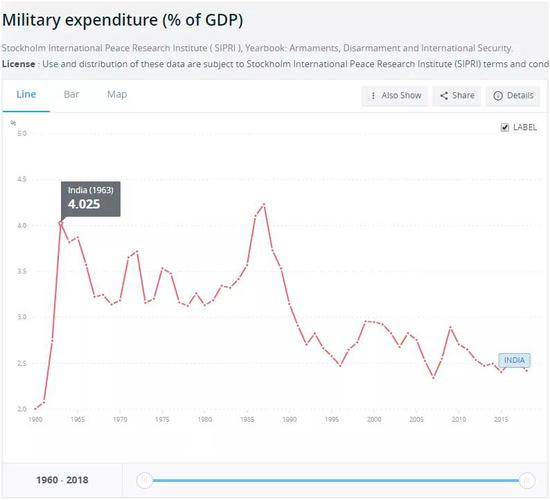Click the right handle of year range slider
Viewport: 550px width, 500px height.
pos(526,480)
